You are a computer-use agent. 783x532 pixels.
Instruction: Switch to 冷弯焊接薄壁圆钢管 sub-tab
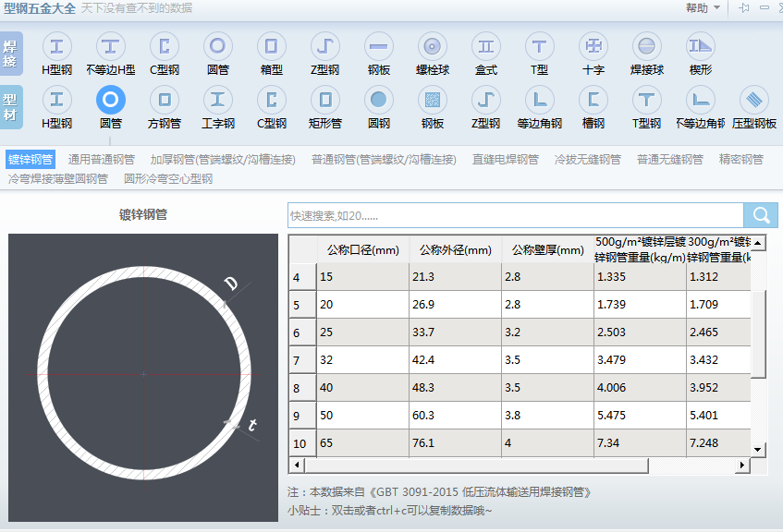[58, 178]
